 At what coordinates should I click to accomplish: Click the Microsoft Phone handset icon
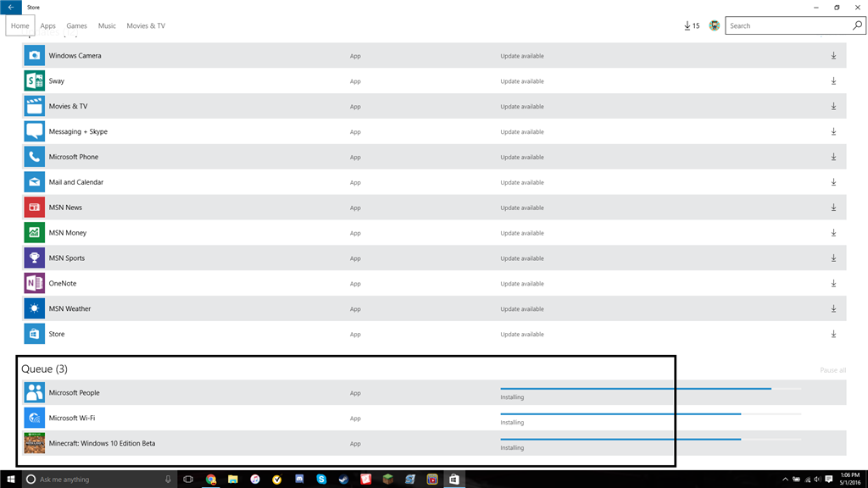34,157
